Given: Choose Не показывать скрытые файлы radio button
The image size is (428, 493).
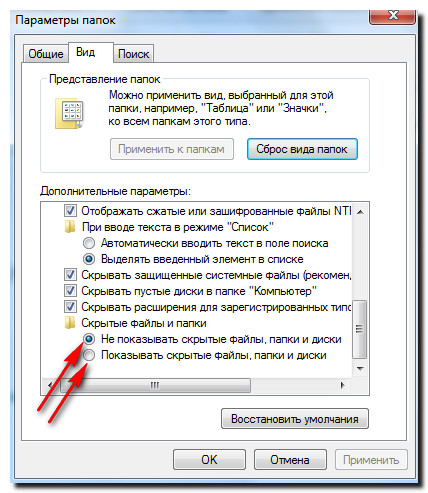Looking at the screenshot, I should pyautogui.click(x=89, y=339).
